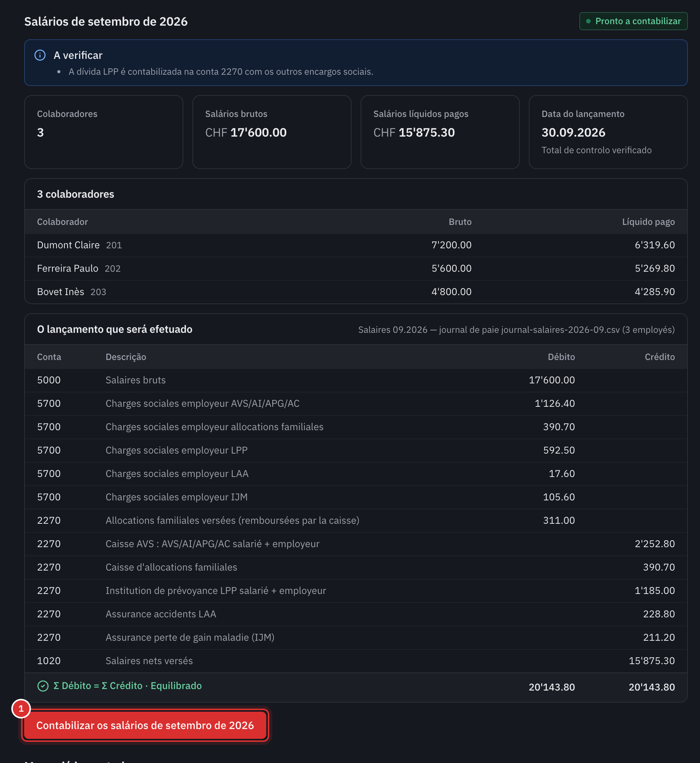Click Bovet Inès net pay 4'285.90
Screen dimensions: 700x763
(x=654, y=292)
